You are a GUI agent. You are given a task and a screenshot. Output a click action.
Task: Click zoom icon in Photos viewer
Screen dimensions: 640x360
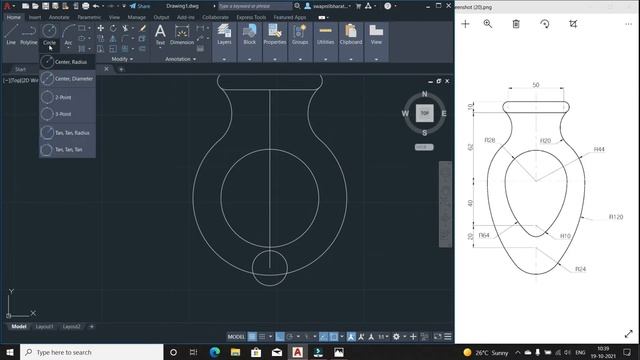click(487, 24)
